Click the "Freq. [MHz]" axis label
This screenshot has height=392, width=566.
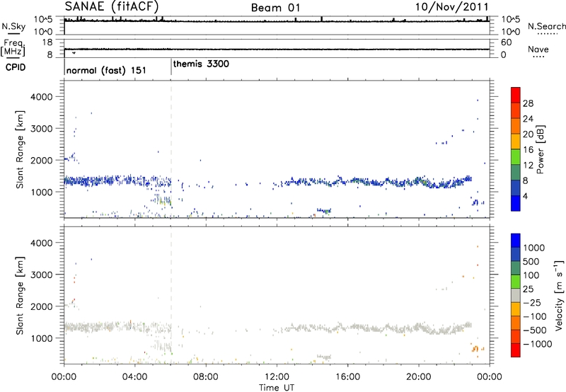click(x=13, y=47)
